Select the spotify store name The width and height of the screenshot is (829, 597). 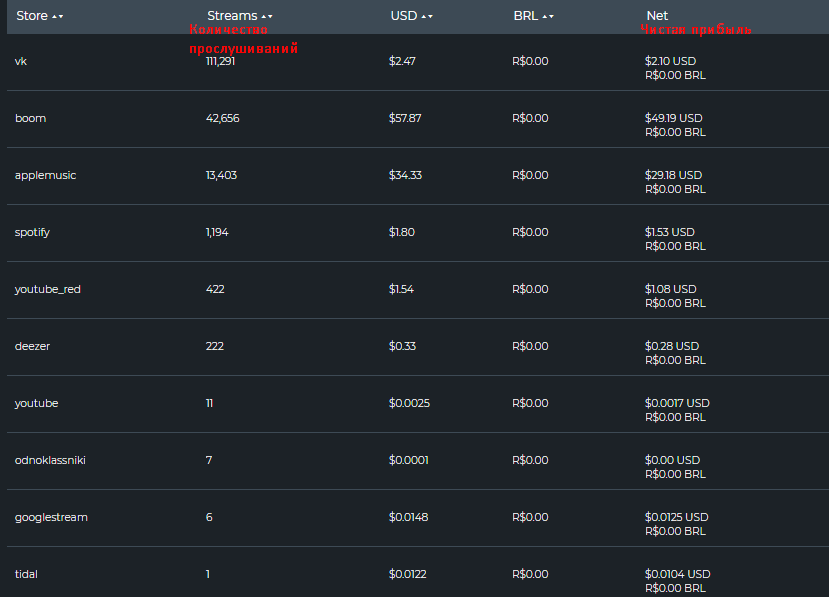tap(32, 233)
